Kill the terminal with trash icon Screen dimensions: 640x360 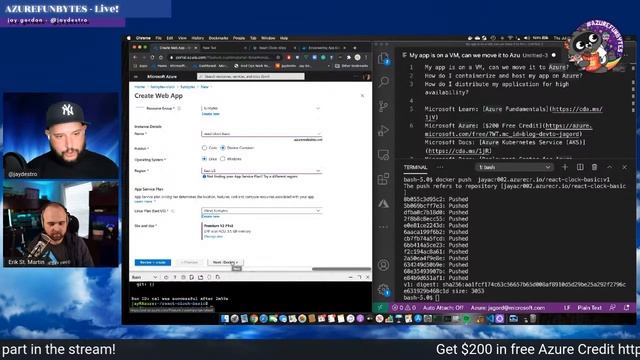point(594,167)
